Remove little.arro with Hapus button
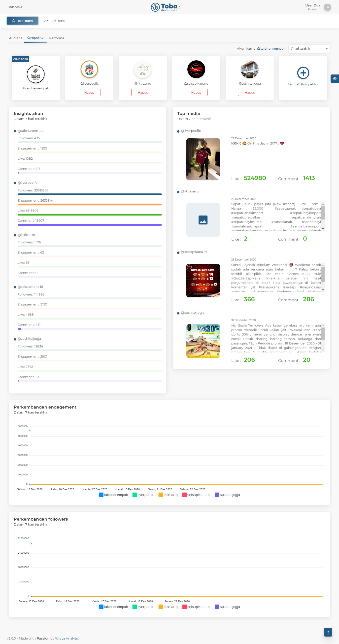Screen dimensions: 339x644 coord(143,92)
